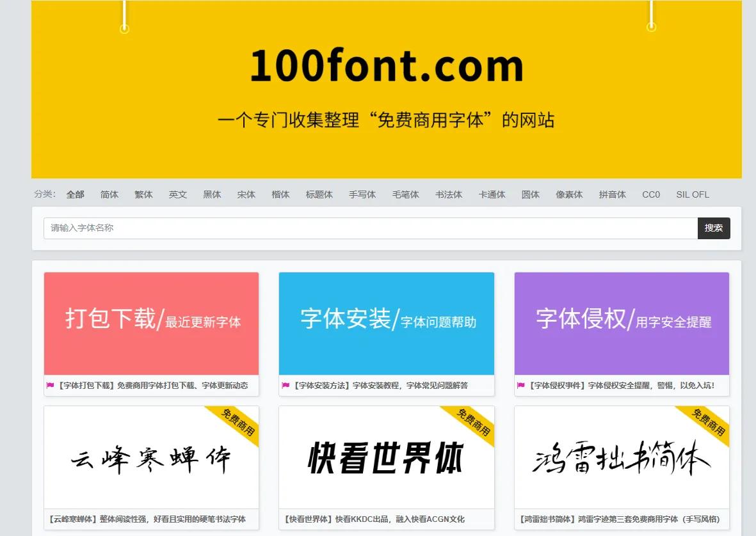
Task: Switch to the 简体 font category
Action: coord(109,194)
